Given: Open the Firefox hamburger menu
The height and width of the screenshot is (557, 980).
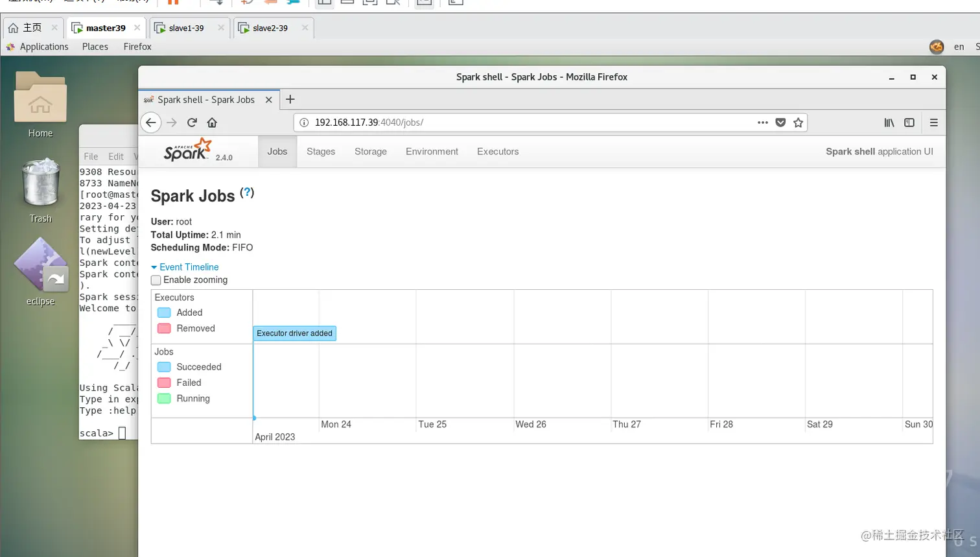Looking at the screenshot, I should click(x=934, y=123).
